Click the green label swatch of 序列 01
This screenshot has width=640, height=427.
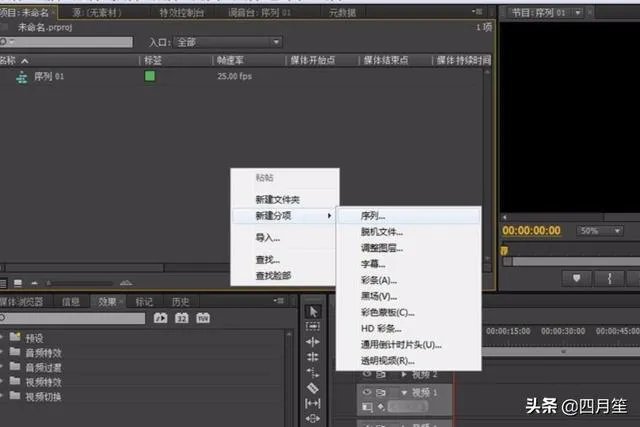coord(150,76)
